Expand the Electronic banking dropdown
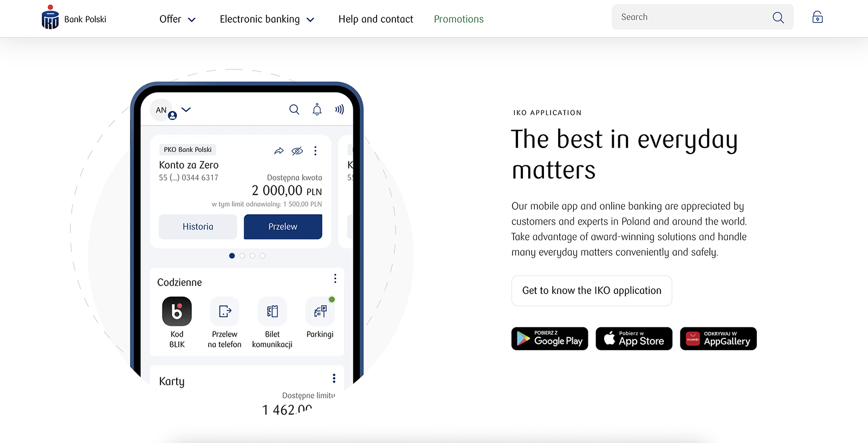The height and width of the screenshot is (443, 868). 267,20
